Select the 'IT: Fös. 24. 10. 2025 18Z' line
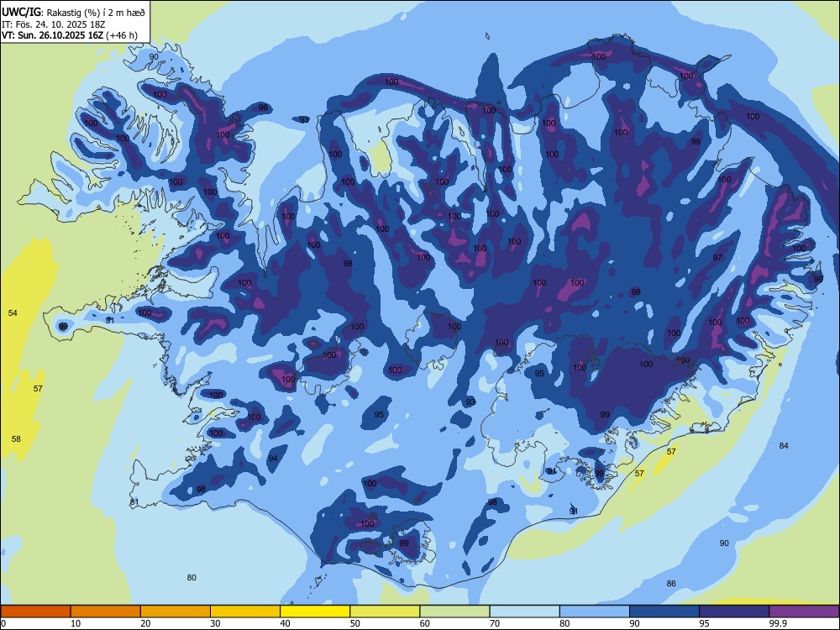The width and height of the screenshot is (840, 630). pyautogui.click(x=54, y=24)
